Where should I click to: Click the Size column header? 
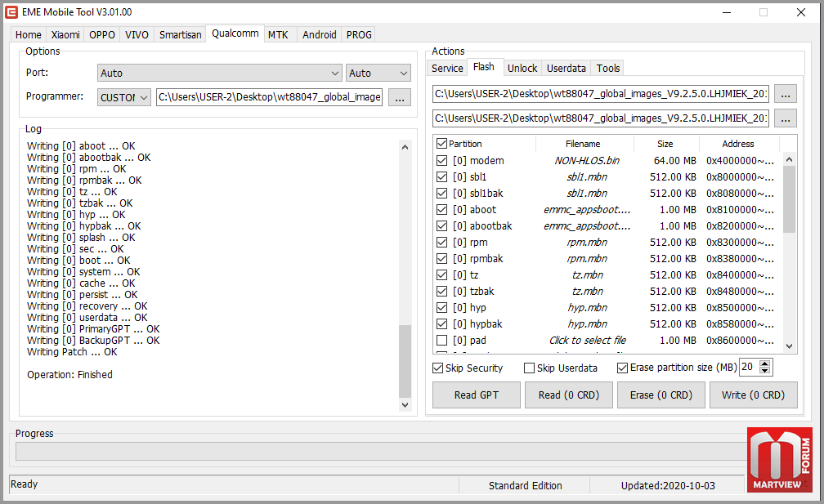click(x=665, y=144)
